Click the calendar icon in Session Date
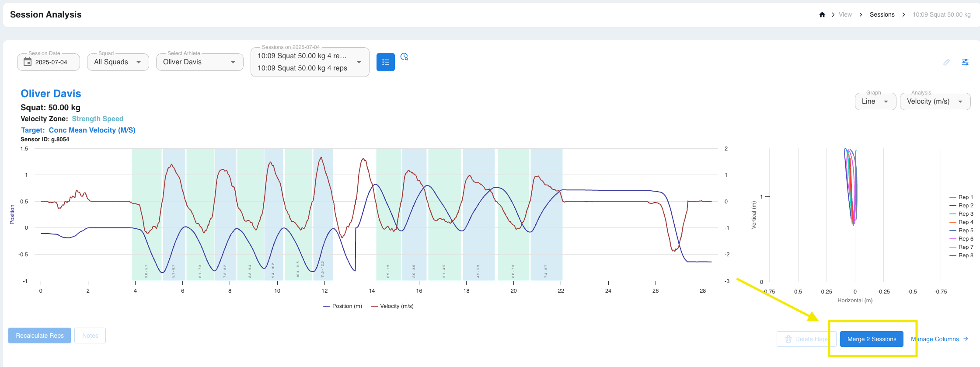Image resolution: width=980 pixels, height=367 pixels. point(28,62)
